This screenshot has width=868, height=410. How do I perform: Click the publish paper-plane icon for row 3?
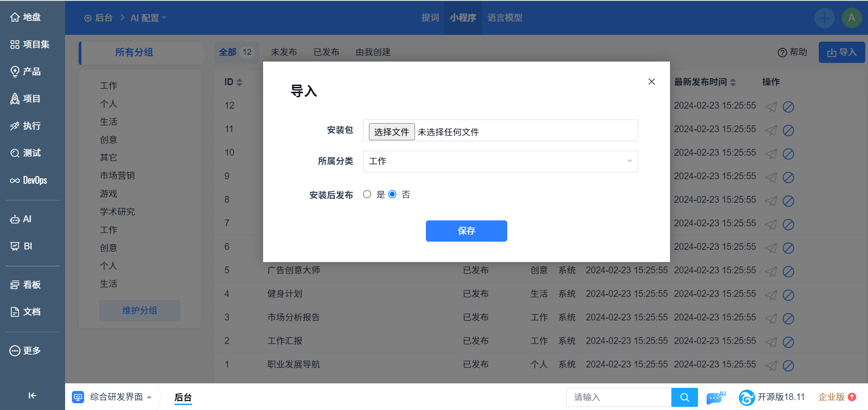click(x=771, y=319)
